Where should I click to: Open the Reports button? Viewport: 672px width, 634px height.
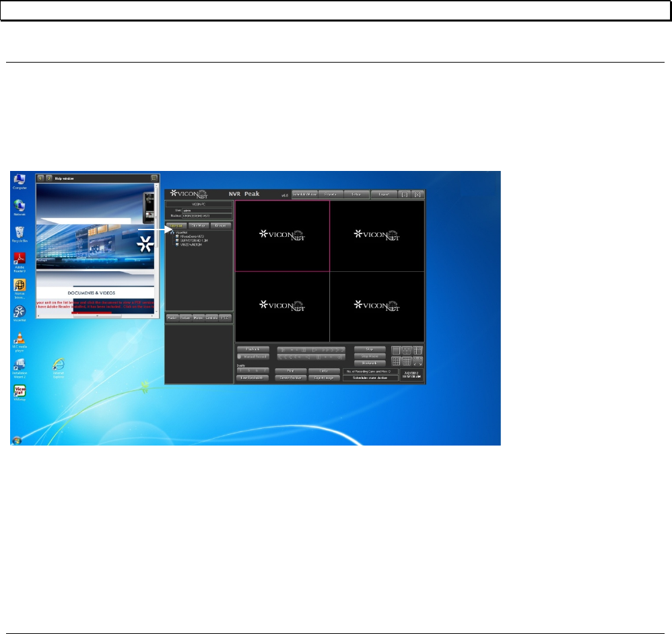pos(331,195)
